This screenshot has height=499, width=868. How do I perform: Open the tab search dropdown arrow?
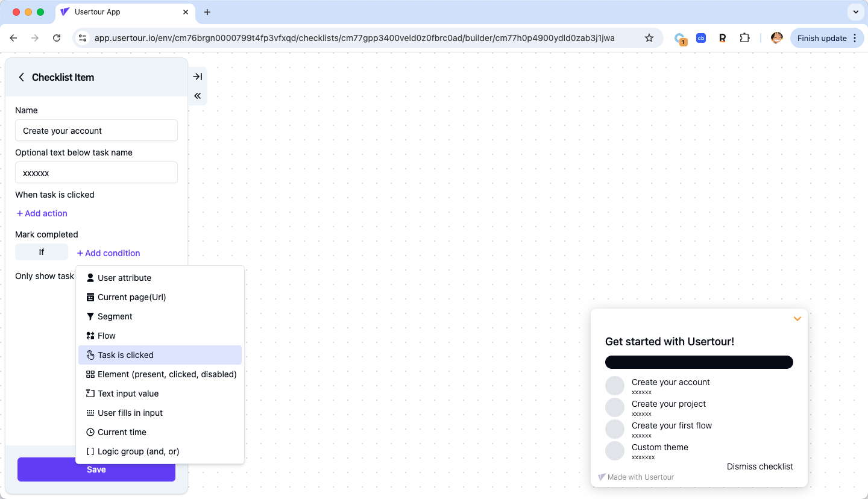point(855,12)
